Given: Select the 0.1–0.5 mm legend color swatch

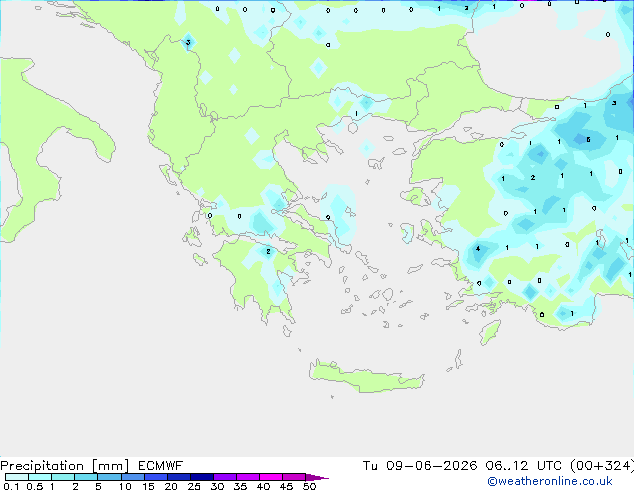Looking at the screenshot, I should point(17,477).
